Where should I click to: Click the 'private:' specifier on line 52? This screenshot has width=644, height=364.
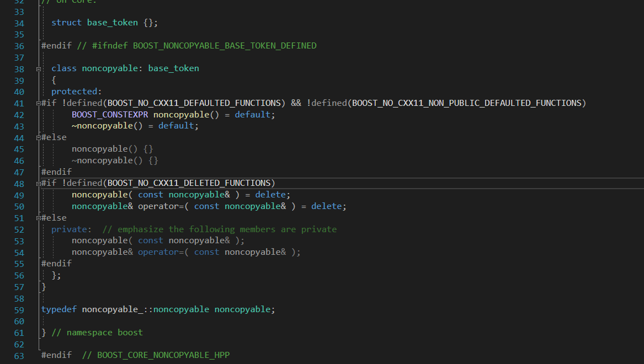click(72, 229)
